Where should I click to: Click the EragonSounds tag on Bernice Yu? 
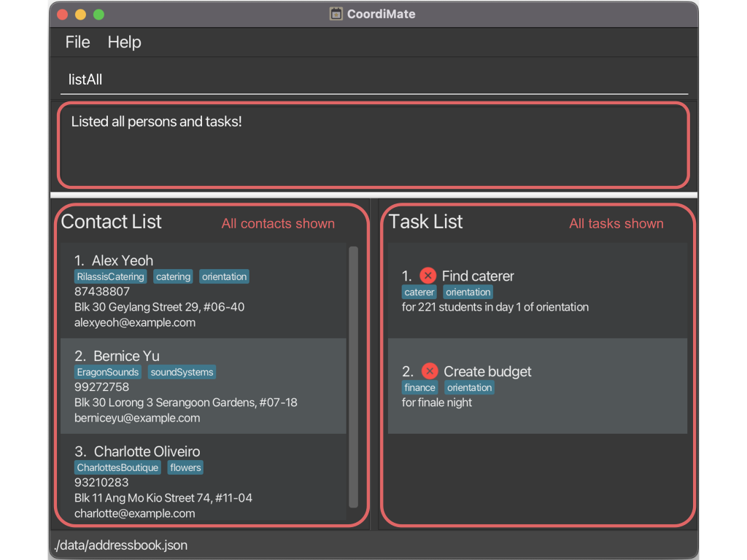(x=108, y=373)
